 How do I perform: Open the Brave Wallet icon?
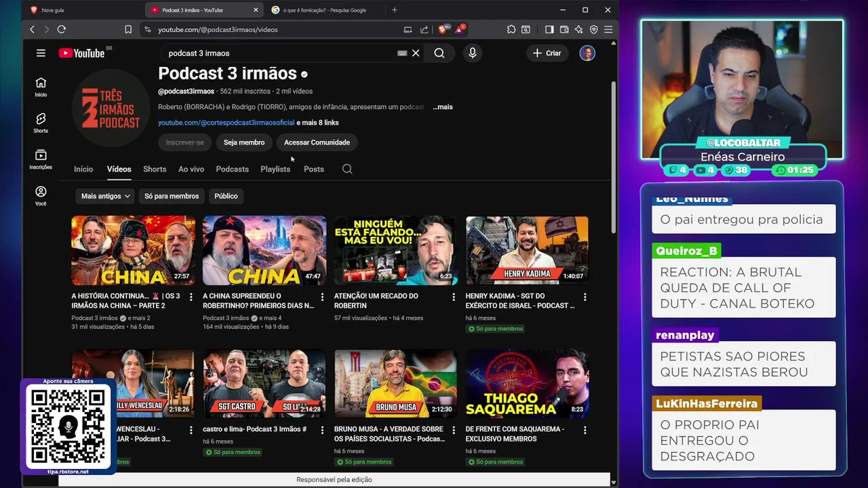564,29
